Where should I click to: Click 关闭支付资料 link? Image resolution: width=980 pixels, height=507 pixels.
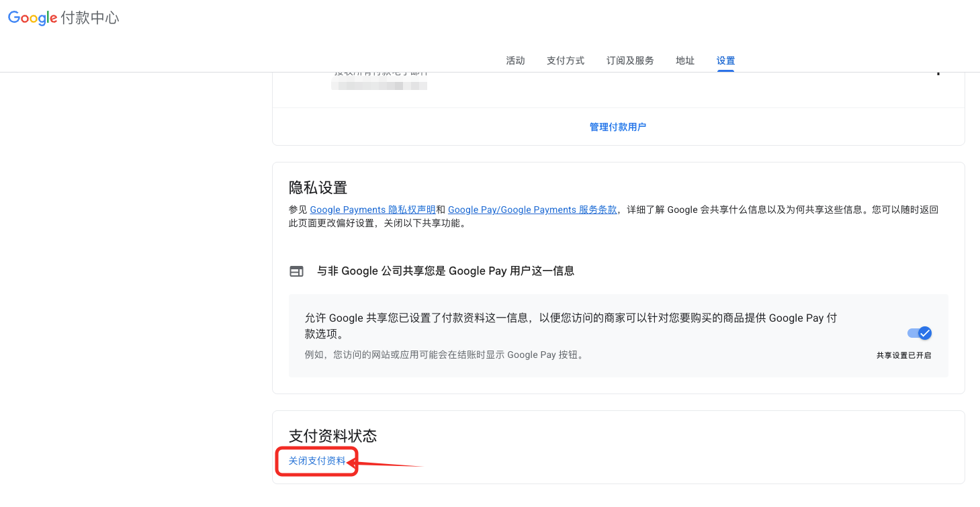coord(317,461)
